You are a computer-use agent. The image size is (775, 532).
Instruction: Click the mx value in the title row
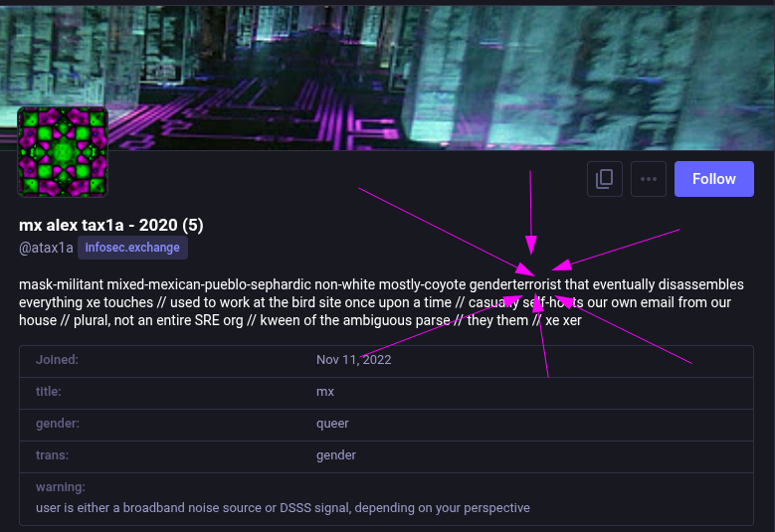pos(325,392)
